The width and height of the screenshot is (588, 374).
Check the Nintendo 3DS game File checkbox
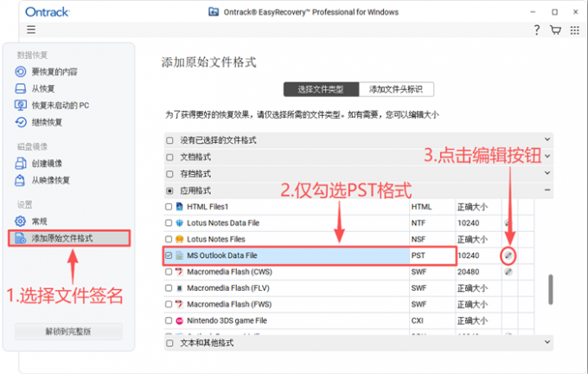click(x=169, y=320)
